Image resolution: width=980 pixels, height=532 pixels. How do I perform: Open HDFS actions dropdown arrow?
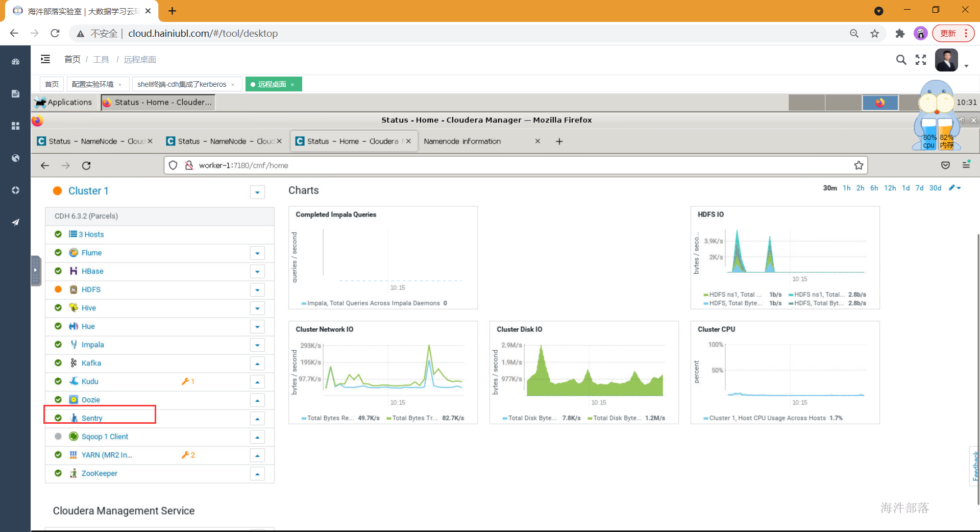[x=257, y=290]
